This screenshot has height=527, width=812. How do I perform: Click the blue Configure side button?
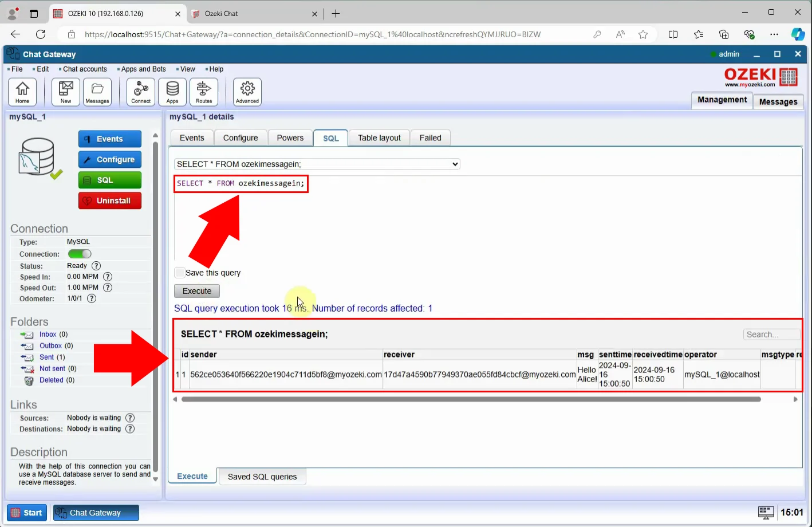(x=110, y=160)
